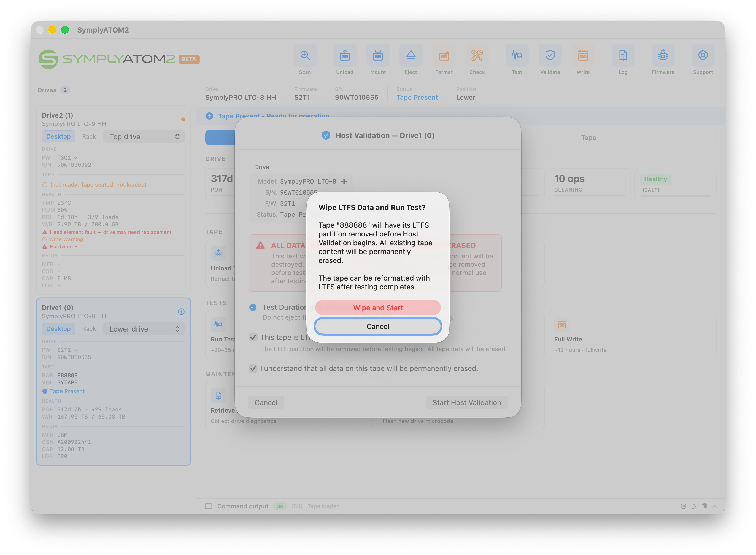Click the Scan toolbar icon
The width and height of the screenshot is (756, 555).
tap(305, 55)
